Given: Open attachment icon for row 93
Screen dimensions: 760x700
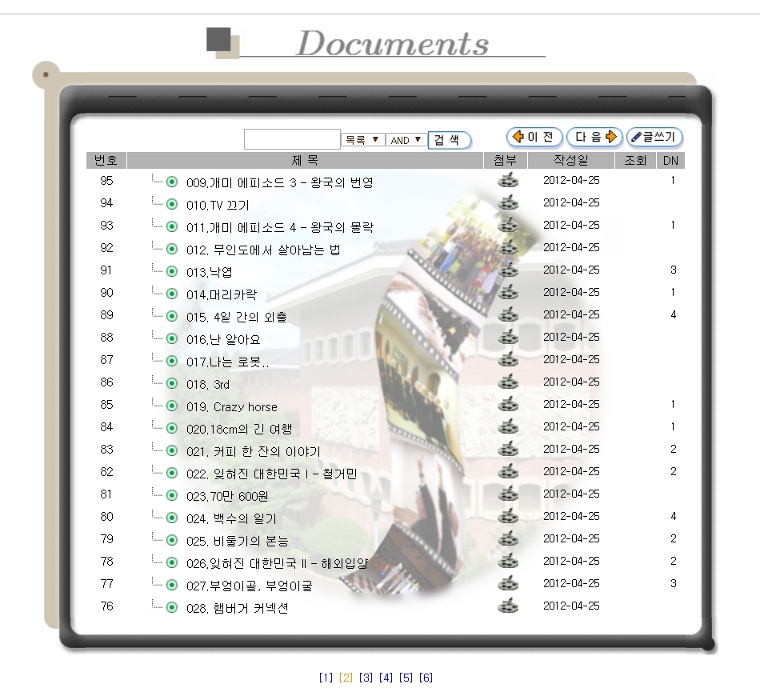Looking at the screenshot, I should coord(508,225).
